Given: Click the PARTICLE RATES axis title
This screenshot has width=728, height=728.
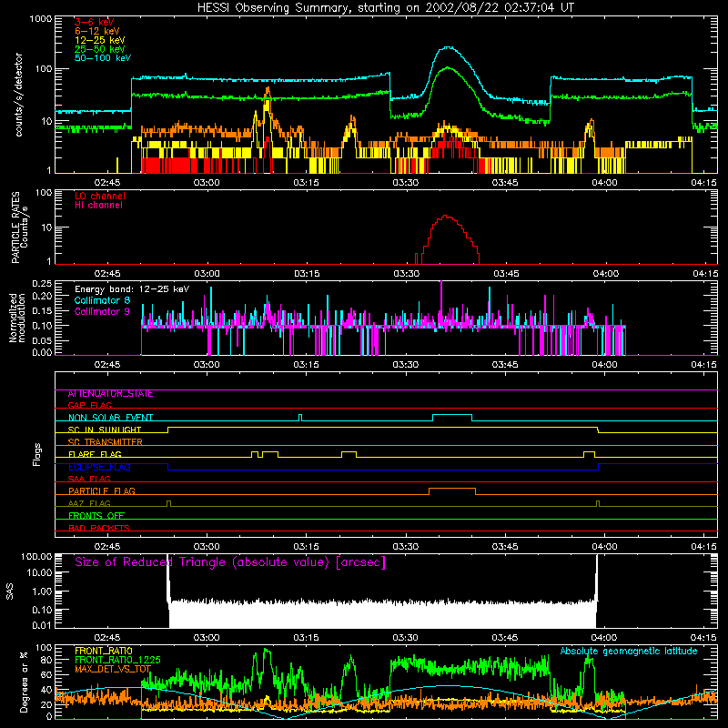Looking at the screenshot, I should [x=15, y=227].
